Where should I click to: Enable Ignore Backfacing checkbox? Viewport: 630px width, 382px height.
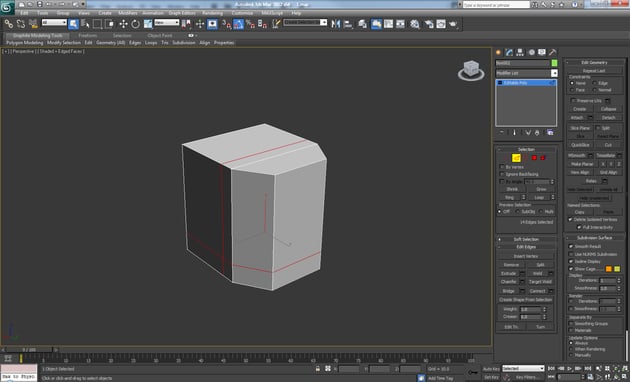[x=502, y=174]
